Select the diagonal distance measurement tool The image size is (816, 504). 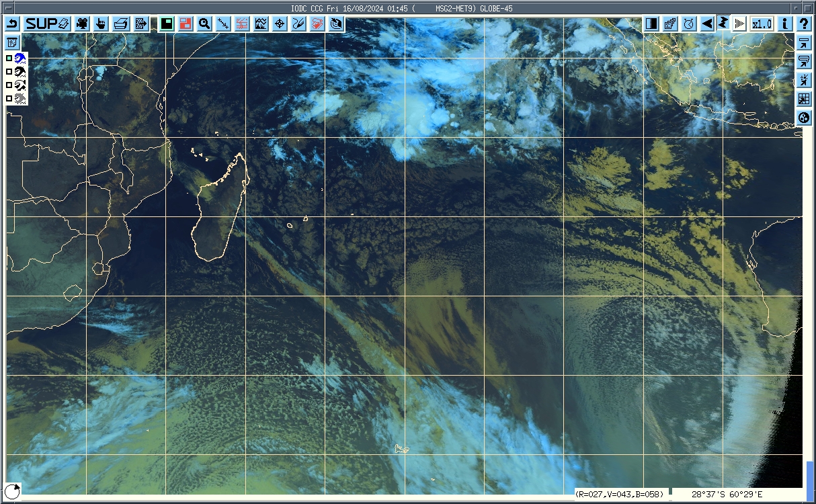tap(223, 24)
